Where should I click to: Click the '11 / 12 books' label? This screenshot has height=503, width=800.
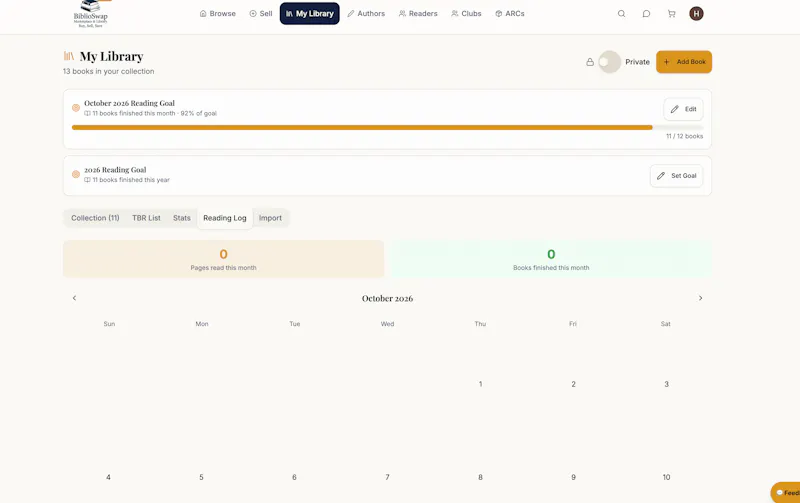pyautogui.click(x=684, y=136)
